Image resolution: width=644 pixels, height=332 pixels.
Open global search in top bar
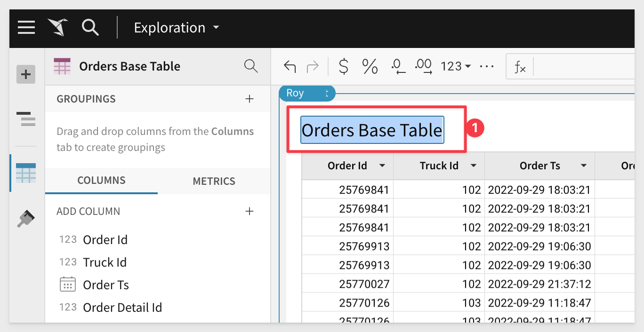click(90, 28)
